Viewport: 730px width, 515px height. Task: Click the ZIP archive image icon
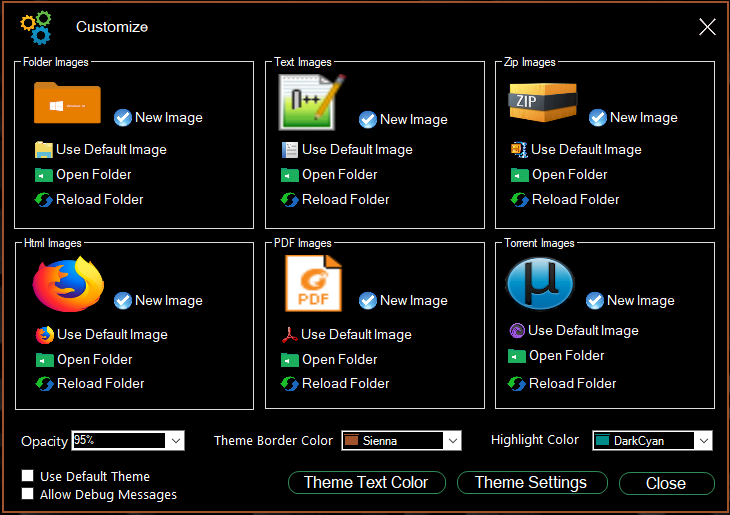coord(543,102)
